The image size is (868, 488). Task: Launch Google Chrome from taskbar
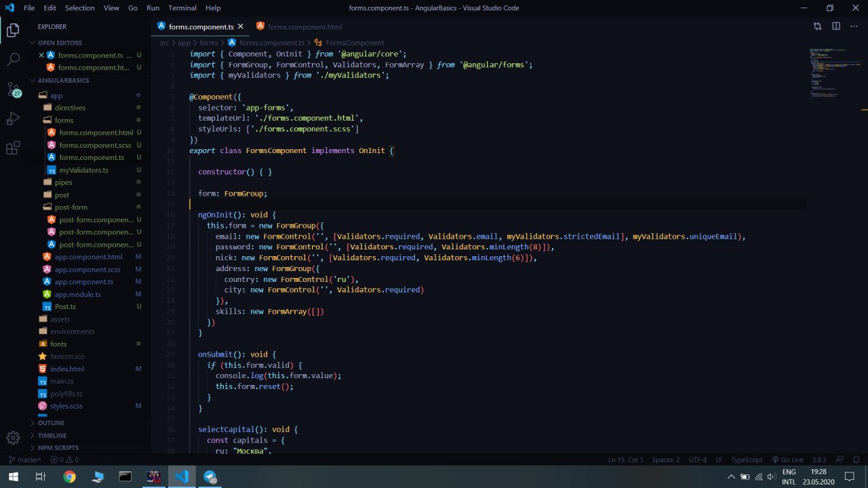pyautogui.click(x=70, y=476)
